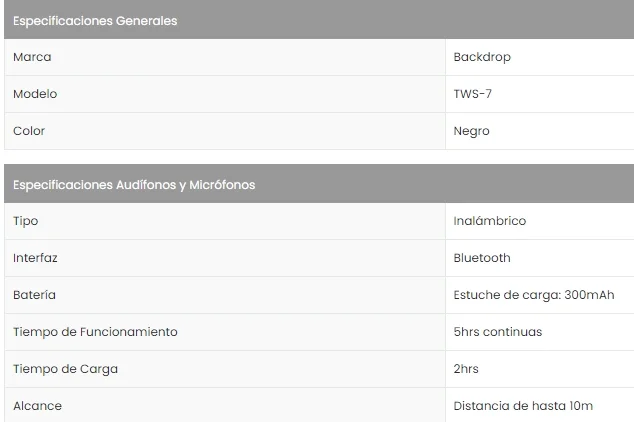This screenshot has height=422, width=634.
Task: Click the Especificaciones Audífonos y Micrófonos header
Action: pos(134,185)
